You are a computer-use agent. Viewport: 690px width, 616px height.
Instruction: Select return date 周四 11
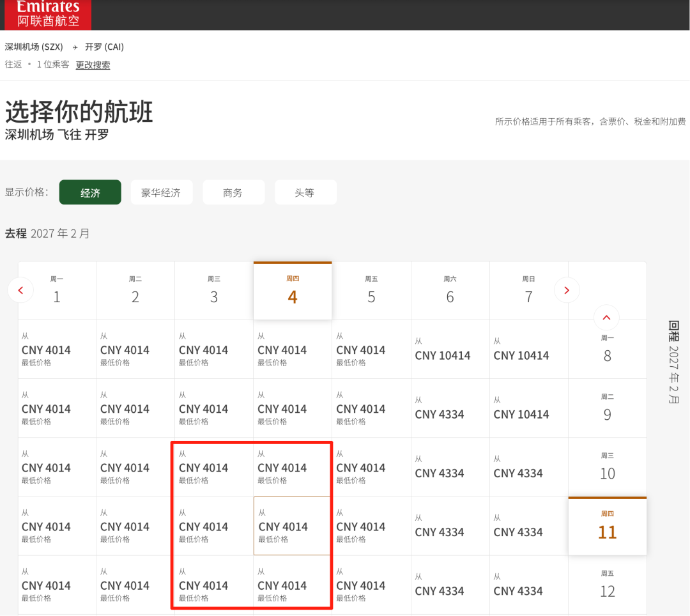point(607,525)
